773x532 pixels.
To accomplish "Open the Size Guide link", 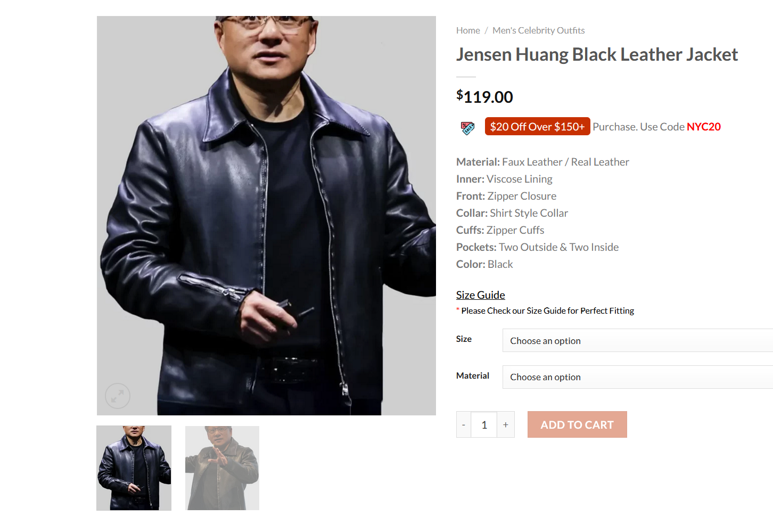I will coord(481,295).
